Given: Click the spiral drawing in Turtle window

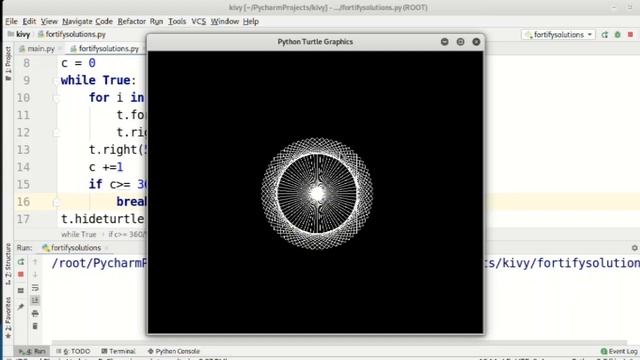Looking at the screenshot, I should click(x=317, y=193).
